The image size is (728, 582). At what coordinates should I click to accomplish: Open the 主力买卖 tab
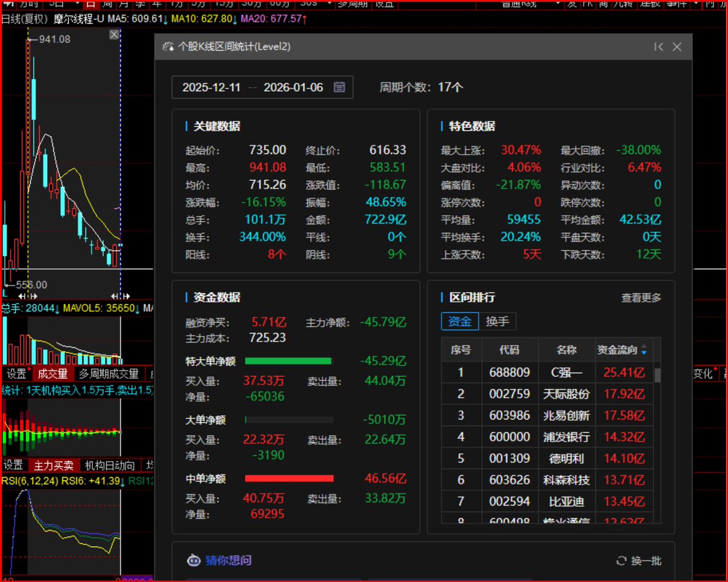coord(55,465)
